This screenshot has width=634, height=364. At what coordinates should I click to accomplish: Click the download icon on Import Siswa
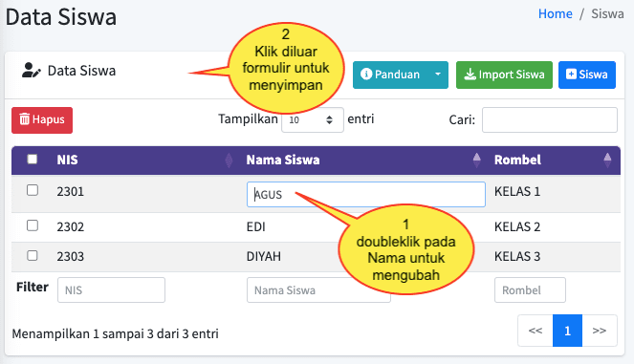(470, 75)
